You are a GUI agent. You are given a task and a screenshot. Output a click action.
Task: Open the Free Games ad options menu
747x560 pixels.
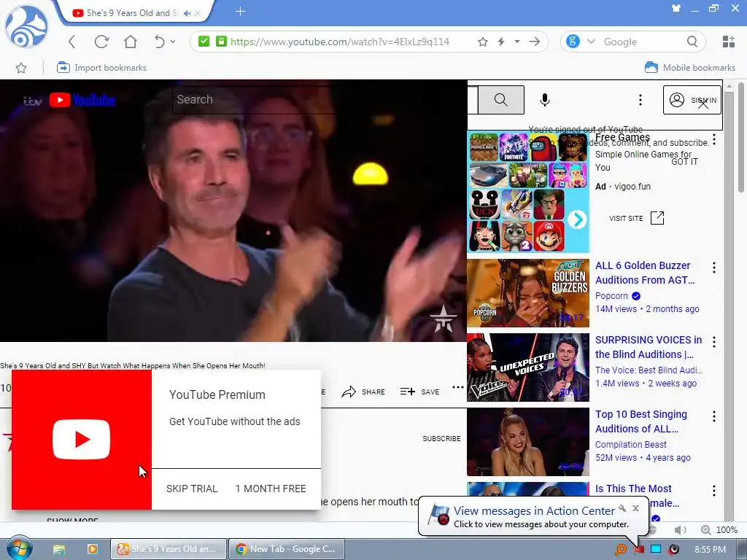click(x=713, y=139)
